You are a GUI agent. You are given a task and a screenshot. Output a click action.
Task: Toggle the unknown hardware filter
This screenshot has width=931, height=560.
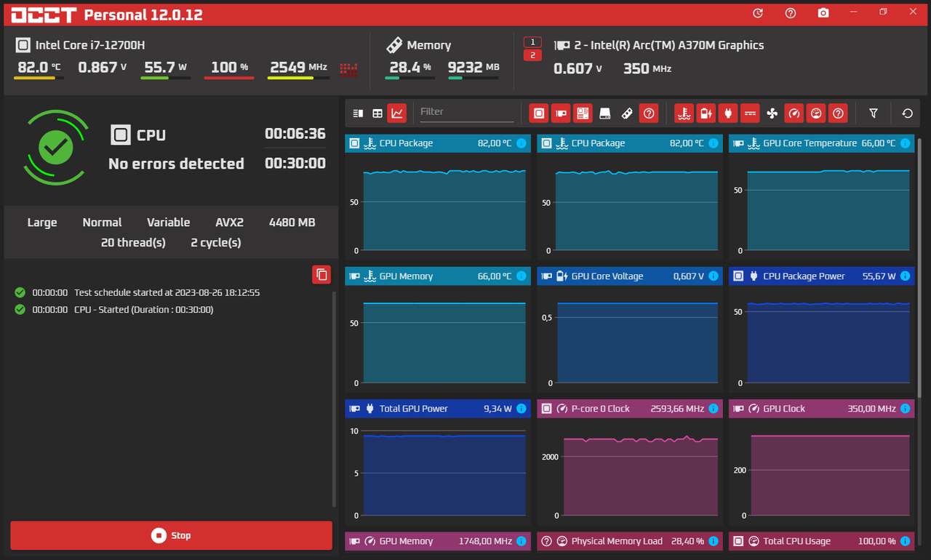(649, 113)
